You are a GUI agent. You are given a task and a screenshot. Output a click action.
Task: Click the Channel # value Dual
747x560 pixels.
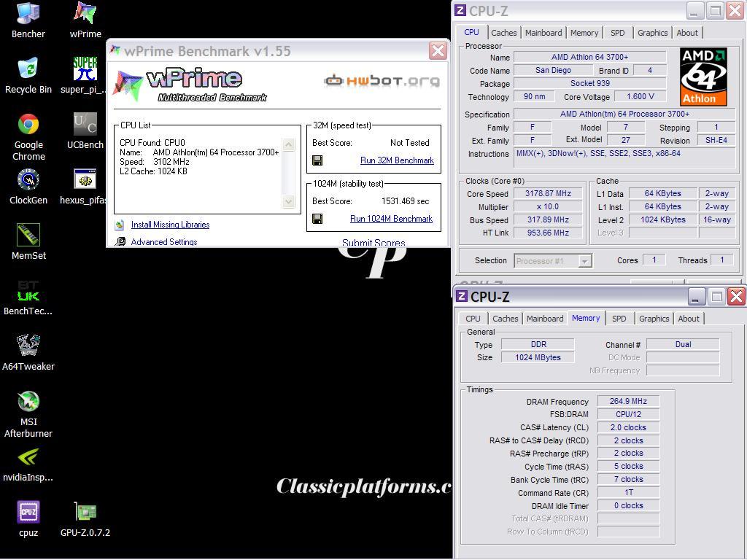[x=683, y=344]
